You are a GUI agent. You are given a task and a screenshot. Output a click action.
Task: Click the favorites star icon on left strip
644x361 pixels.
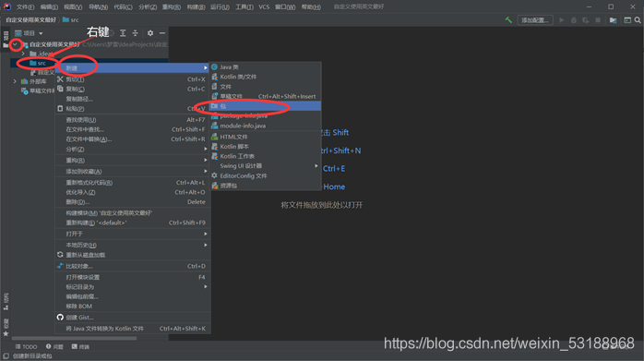tap(6, 333)
